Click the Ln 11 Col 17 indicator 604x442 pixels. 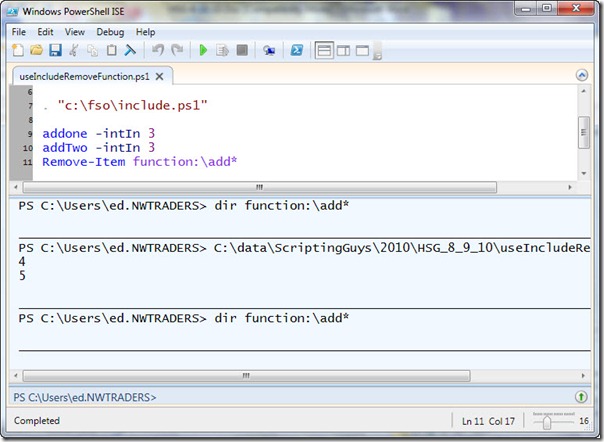pos(488,421)
